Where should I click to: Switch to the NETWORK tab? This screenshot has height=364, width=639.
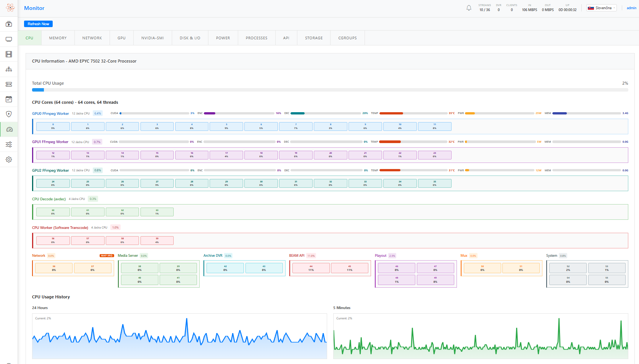point(92,38)
